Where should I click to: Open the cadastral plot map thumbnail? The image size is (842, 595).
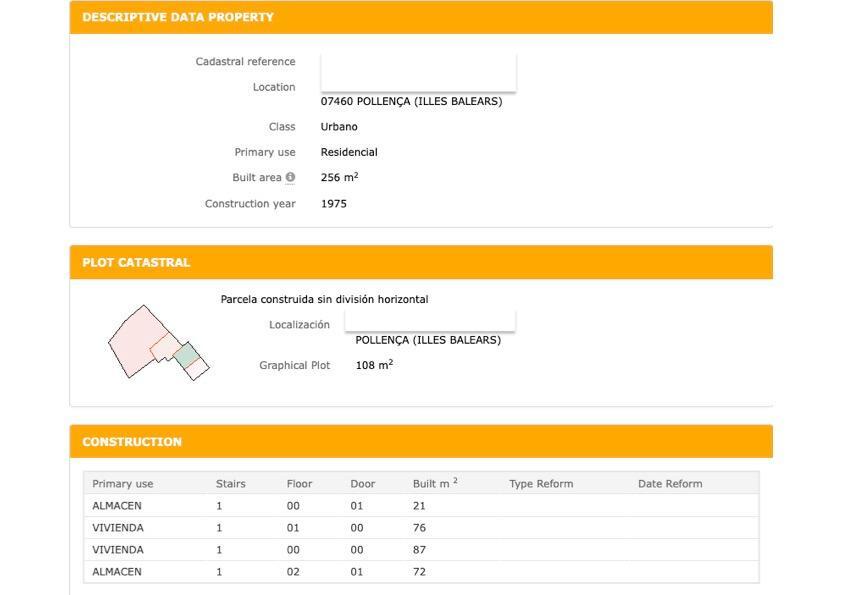pyautogui.click(x=158, y=343)
